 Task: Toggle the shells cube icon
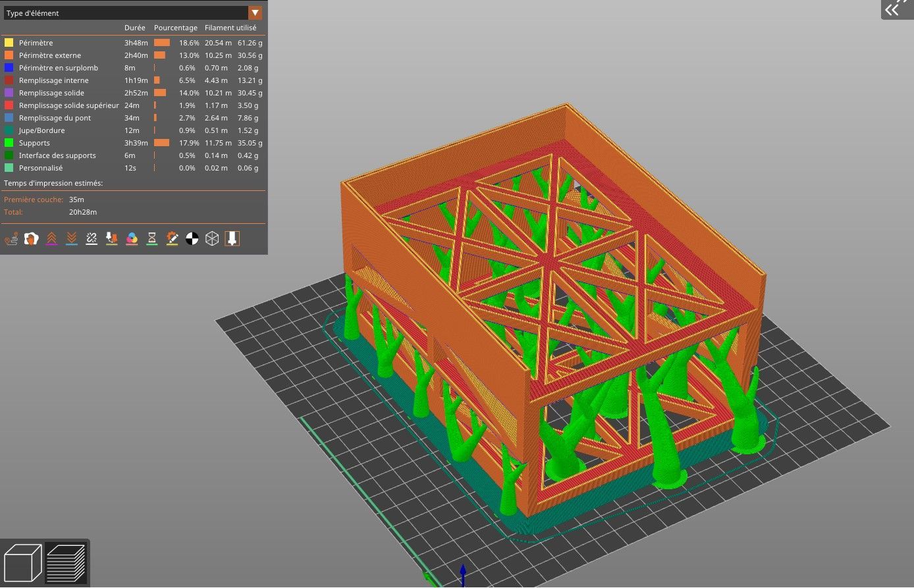[212, 238]
